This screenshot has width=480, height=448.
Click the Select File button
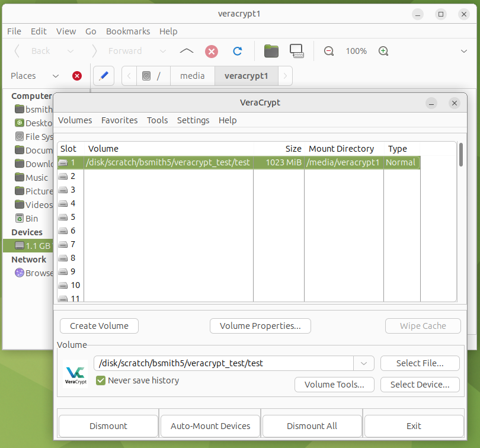click(x=420, y=363)
